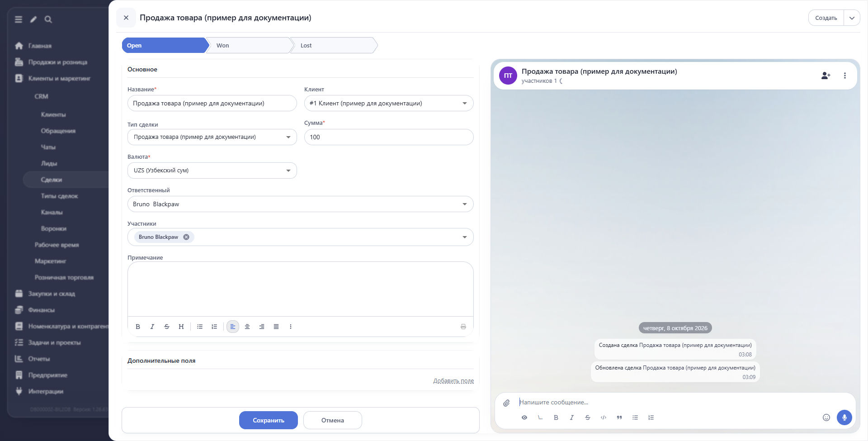Click the add participant icon in chat header
The height and width of the screenshot is (441, 868).
point(826,76)
